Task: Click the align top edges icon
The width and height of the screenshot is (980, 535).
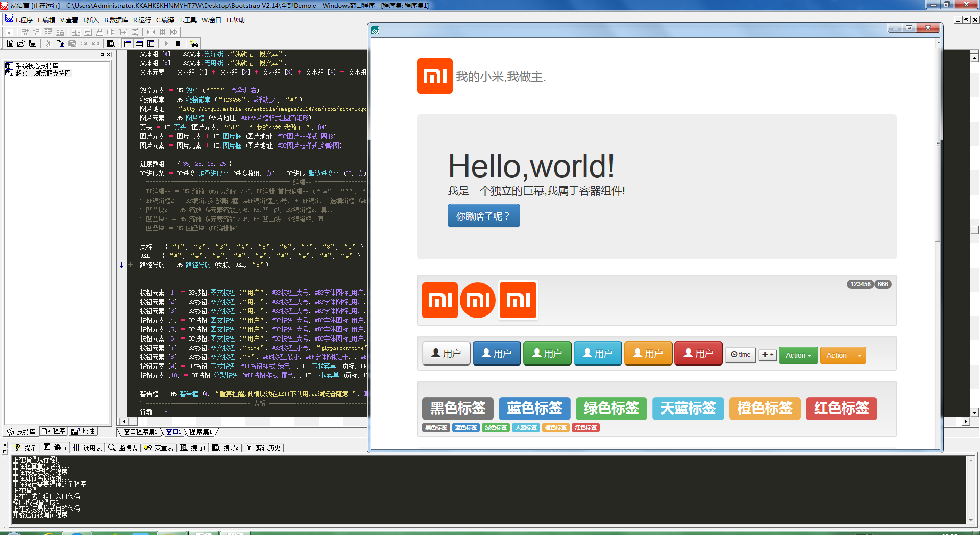Action: pos(48,32)
